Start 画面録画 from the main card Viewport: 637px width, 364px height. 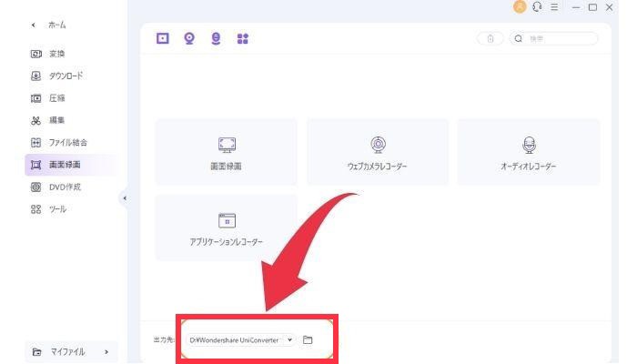227,152
